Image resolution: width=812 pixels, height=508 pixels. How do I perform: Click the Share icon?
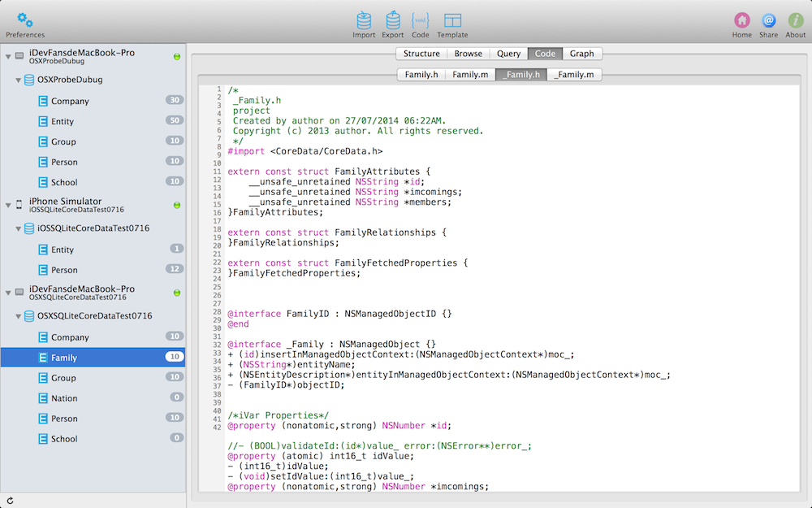click(768, 20)
